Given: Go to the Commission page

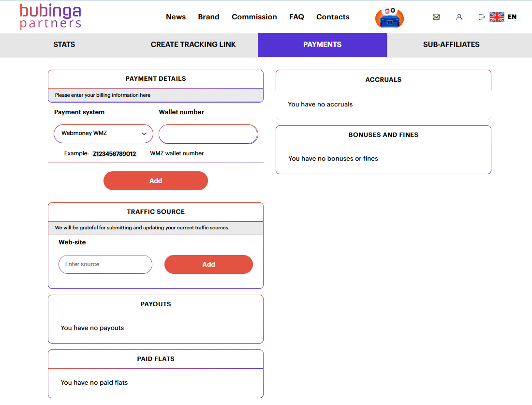Looking at the screenshot, I should [x=254, y=17].
